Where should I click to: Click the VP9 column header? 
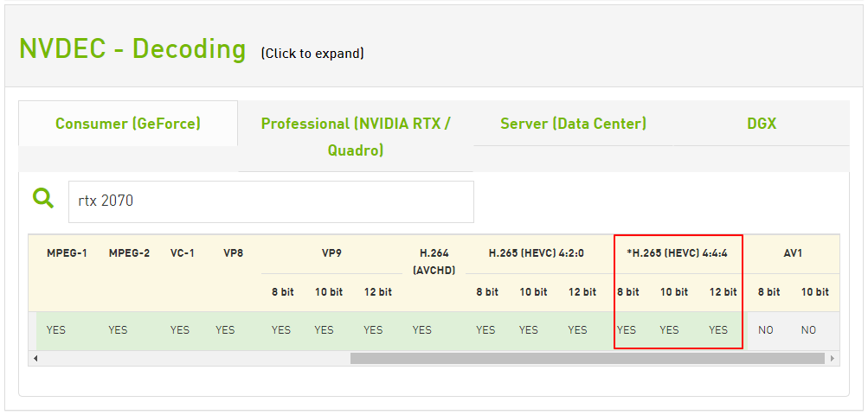331,253
